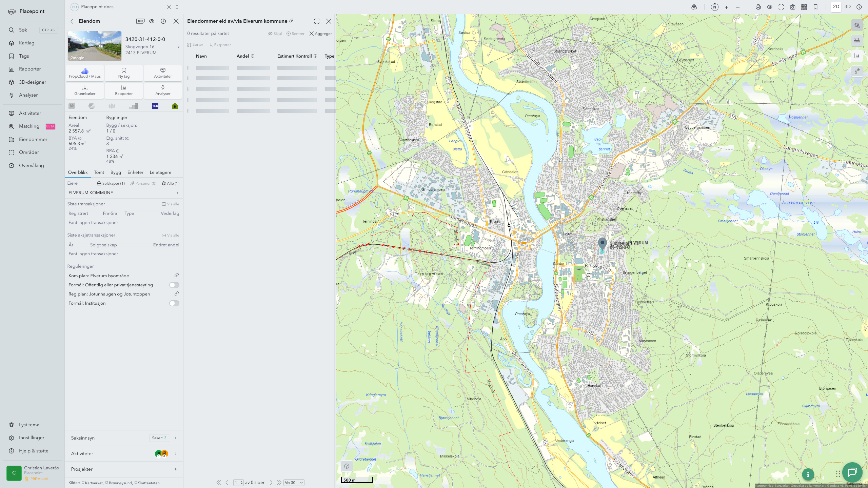The image size is (868, 488).
Task: Go back with the Eiendom back arrow
Action: [72, 21]
